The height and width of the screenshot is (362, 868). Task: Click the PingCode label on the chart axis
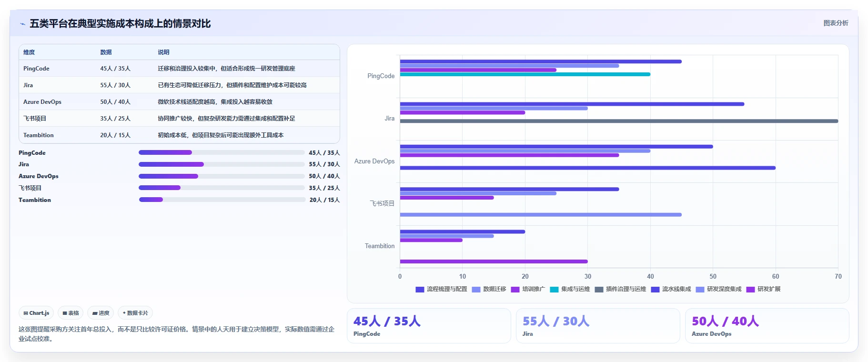[x=381, y=76]
